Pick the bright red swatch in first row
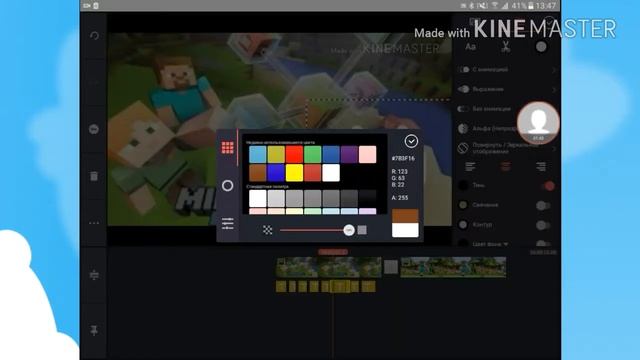 point(294,155)
